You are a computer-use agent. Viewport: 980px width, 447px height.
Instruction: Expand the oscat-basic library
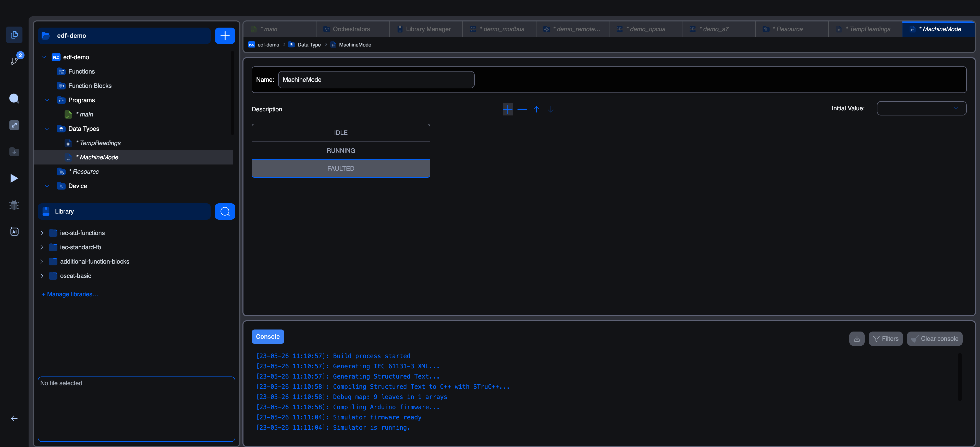[41, 276]
